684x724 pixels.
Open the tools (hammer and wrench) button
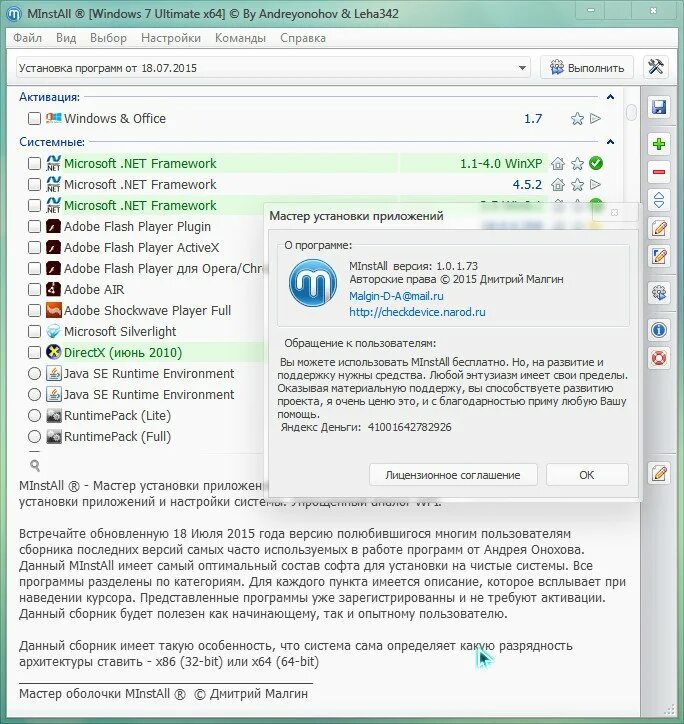click(656, 67)
